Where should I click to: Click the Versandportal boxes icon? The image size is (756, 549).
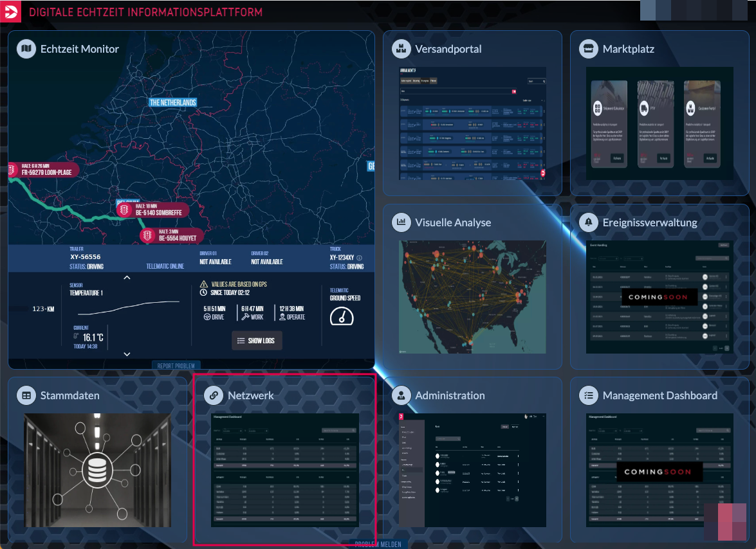pyautogui.click(x=401, y=49)
